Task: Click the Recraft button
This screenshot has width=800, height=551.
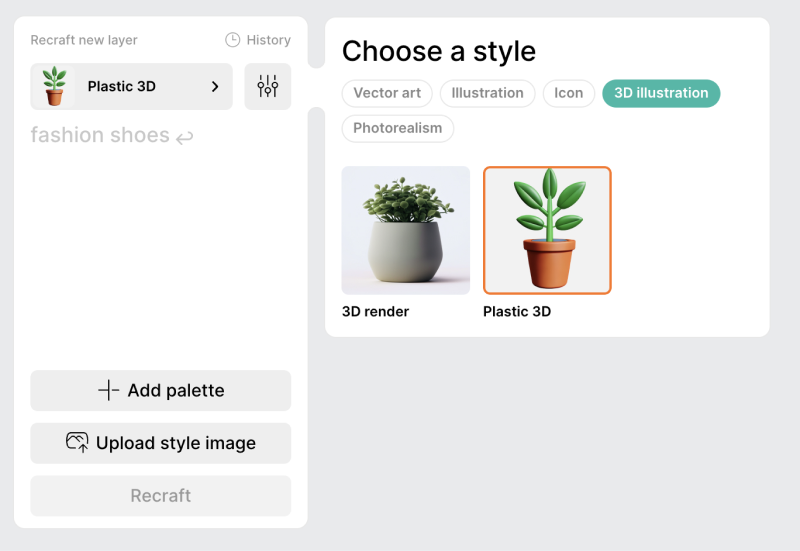Action: click(160, 496)
